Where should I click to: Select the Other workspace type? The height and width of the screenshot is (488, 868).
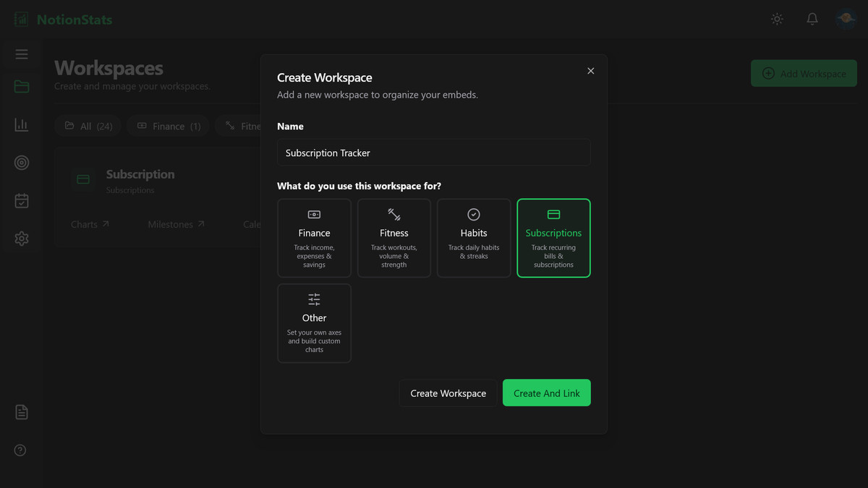click(315, 323)
